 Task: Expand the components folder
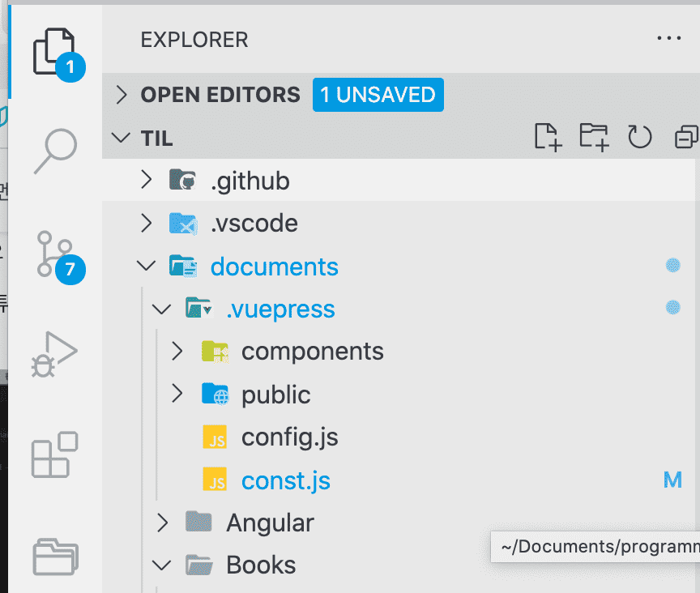tap(312, 352)
